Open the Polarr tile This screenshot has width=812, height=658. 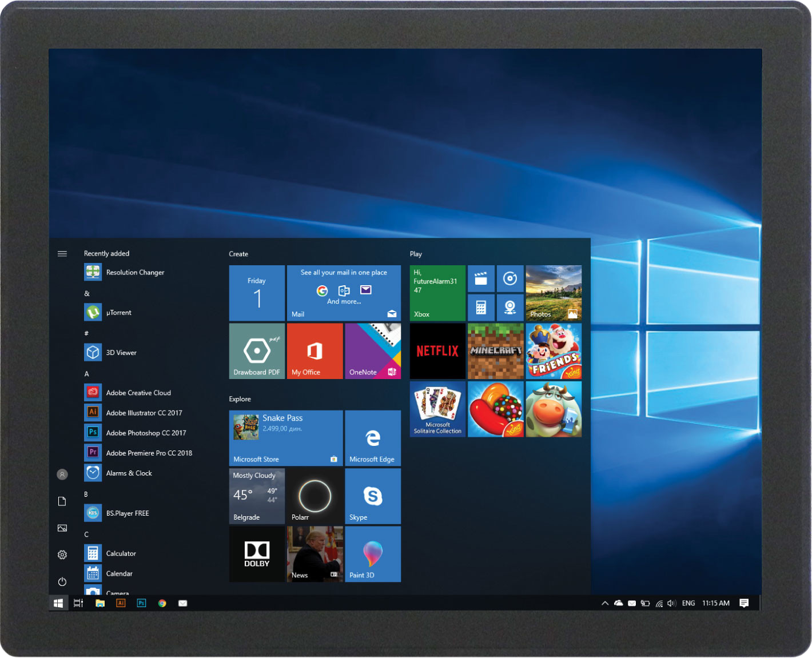click(315, 496)
